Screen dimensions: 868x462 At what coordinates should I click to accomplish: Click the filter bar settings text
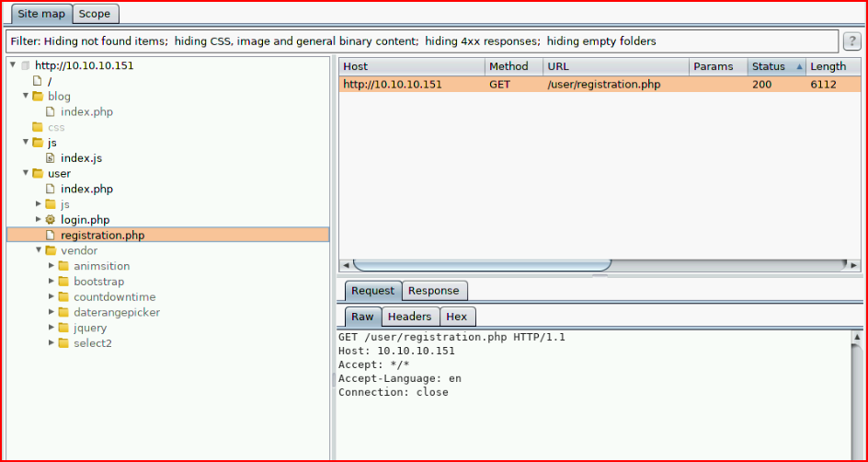(x=422, y=41)
